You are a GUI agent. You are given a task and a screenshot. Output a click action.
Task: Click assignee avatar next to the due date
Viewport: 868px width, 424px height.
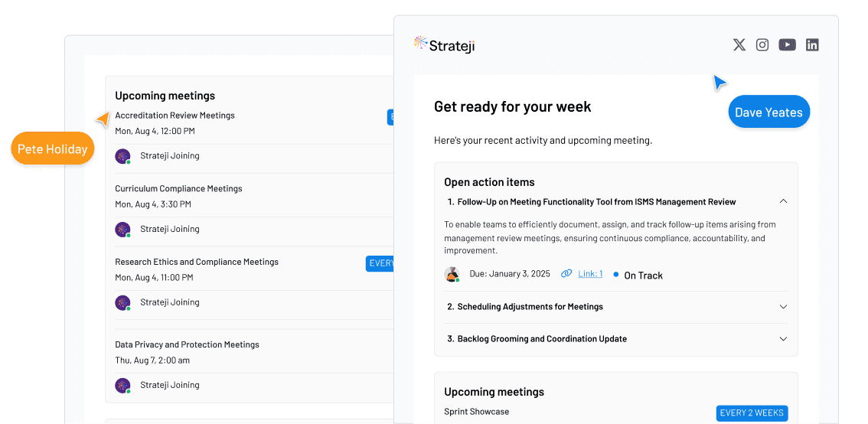452,274
